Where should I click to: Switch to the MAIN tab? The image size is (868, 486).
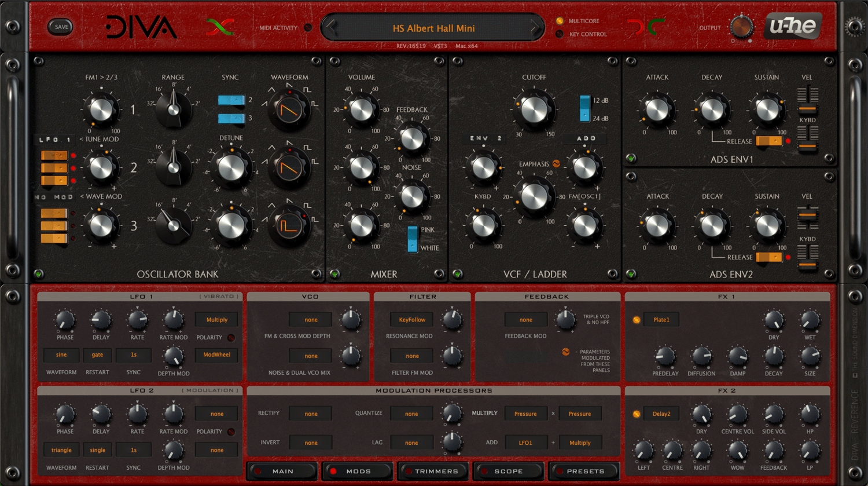point(282,472)
